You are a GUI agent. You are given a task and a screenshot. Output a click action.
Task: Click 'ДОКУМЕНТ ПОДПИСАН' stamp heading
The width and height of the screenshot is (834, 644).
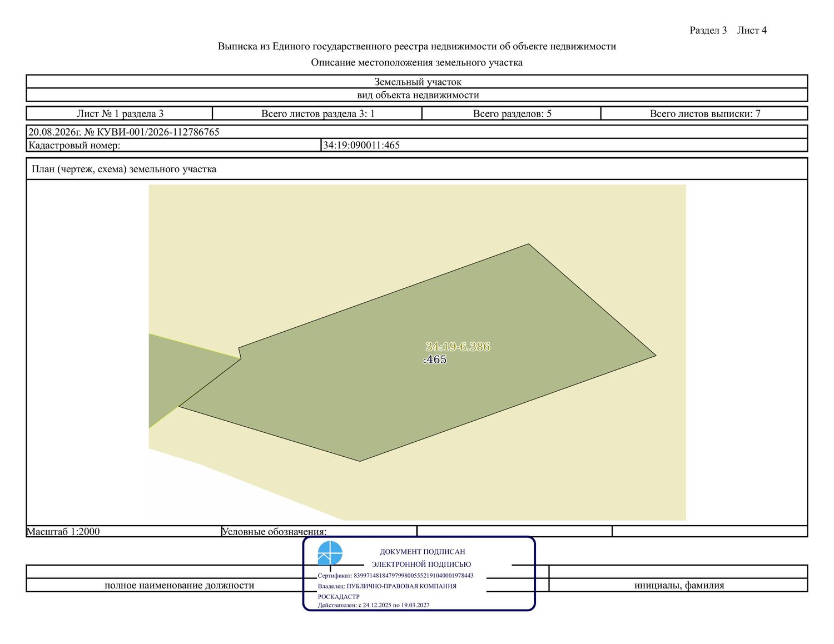tap(423, 552)
